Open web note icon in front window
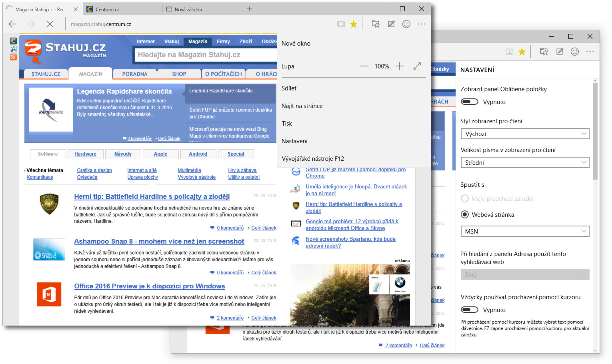This screenshot has height=364, width=612. [391, 24]
